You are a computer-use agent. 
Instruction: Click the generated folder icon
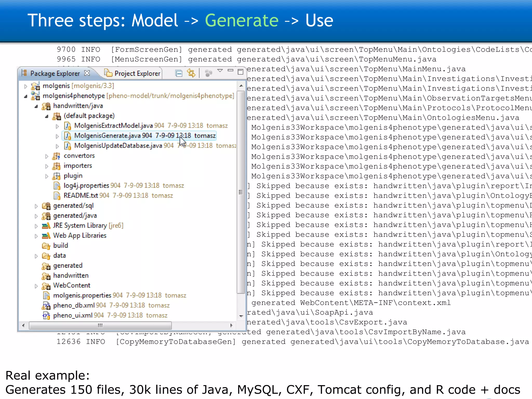[x=46, y=266]
